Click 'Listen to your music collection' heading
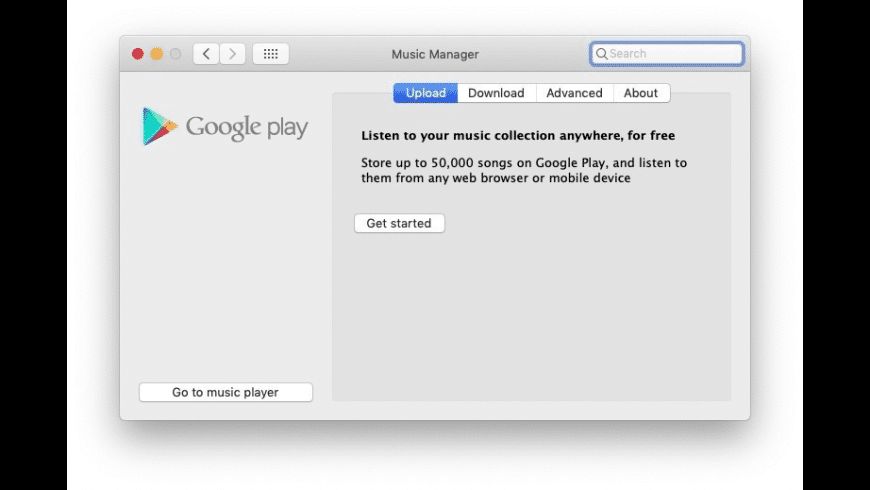The width and height of the screenshot is (870, 490). pos(518,135)
